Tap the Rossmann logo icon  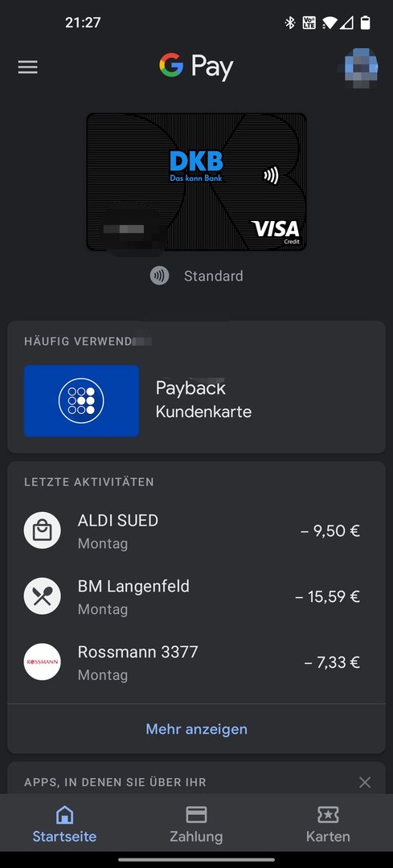point(42,662)
